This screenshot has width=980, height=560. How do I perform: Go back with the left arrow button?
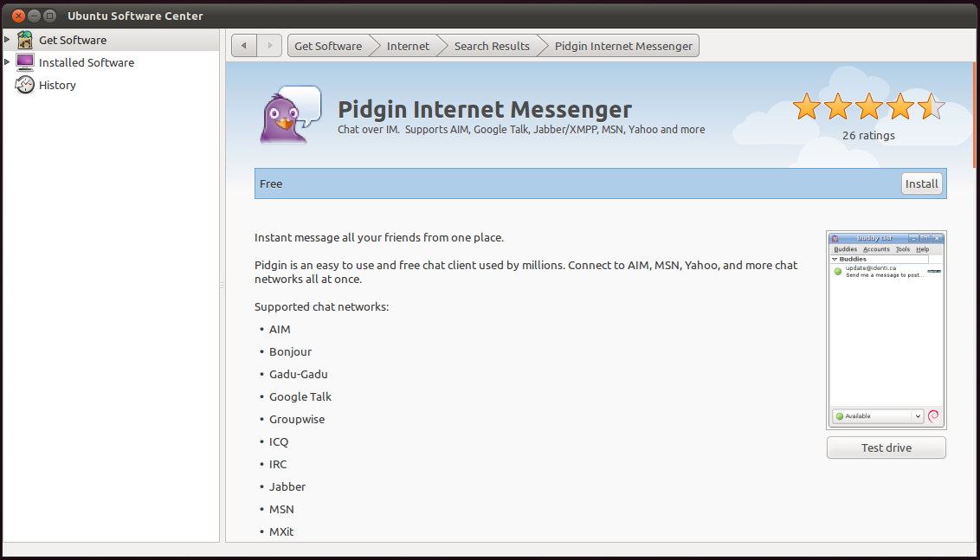point(244,46)
